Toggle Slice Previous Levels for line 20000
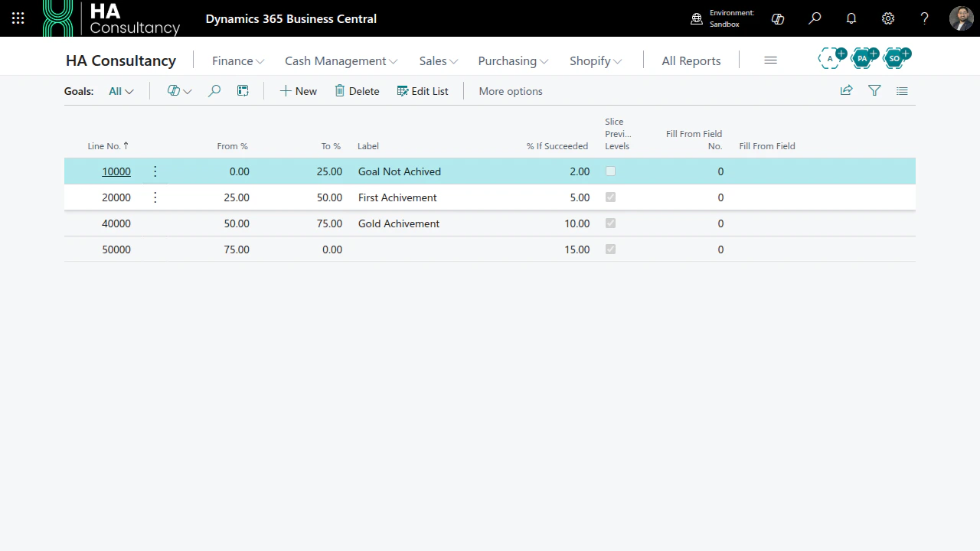 point(610,197)
